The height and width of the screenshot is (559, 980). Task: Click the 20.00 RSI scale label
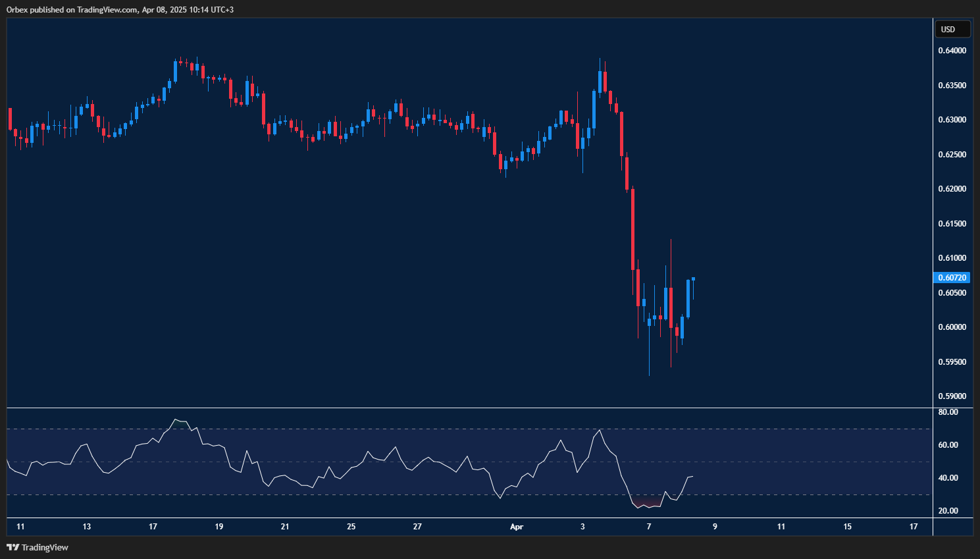[948, 510]
